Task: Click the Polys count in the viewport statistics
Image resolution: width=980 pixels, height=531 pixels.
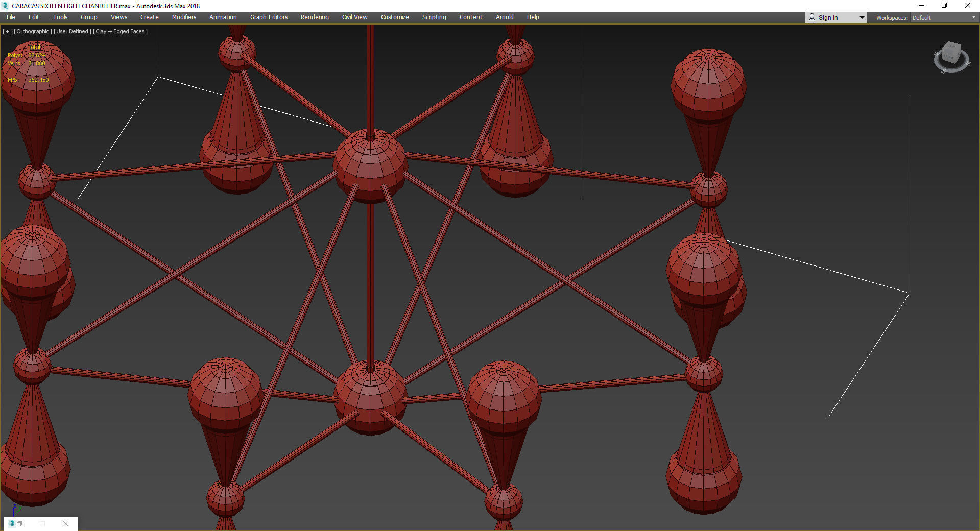Action: click(37, 55)
